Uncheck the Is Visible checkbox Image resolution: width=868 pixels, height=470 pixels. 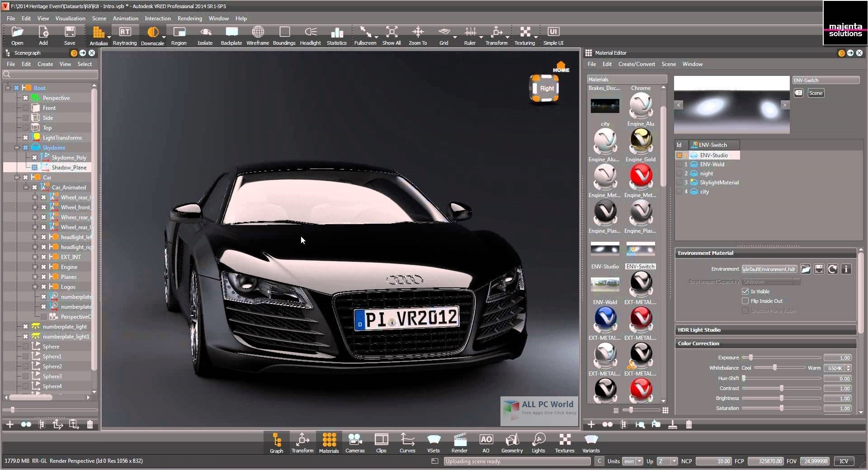(745, 291)
